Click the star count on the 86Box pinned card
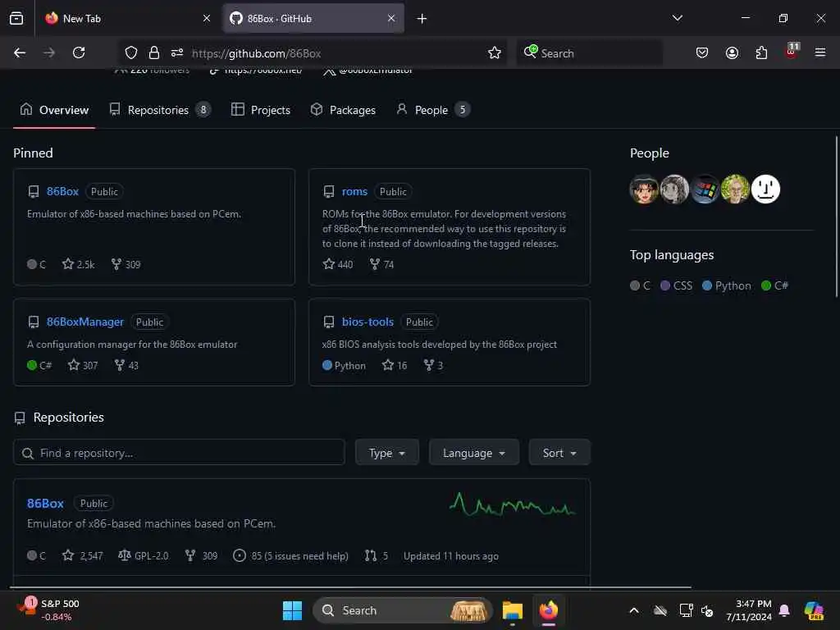The image size is (840, 630). tap(79, 264)
